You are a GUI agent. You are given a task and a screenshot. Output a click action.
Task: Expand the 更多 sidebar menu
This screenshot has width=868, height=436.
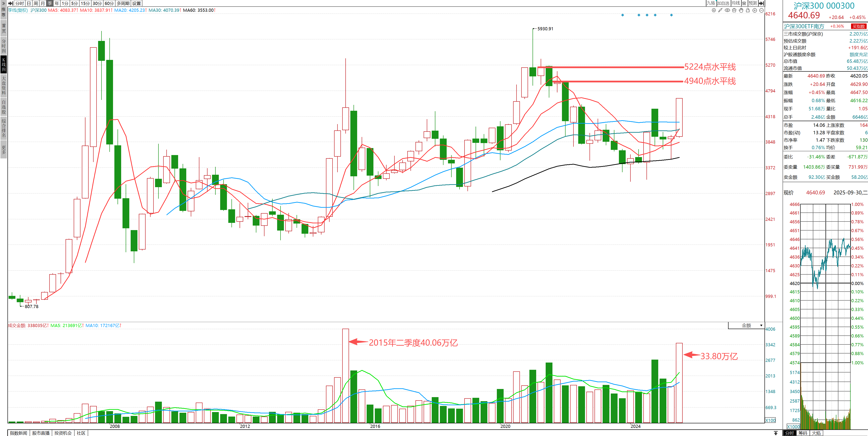[x=4, y=150]
